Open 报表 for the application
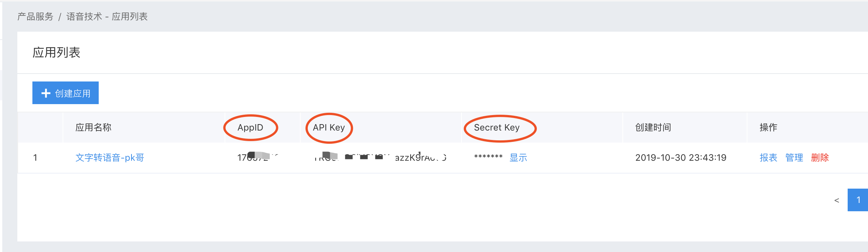 [x=769, y=158]
